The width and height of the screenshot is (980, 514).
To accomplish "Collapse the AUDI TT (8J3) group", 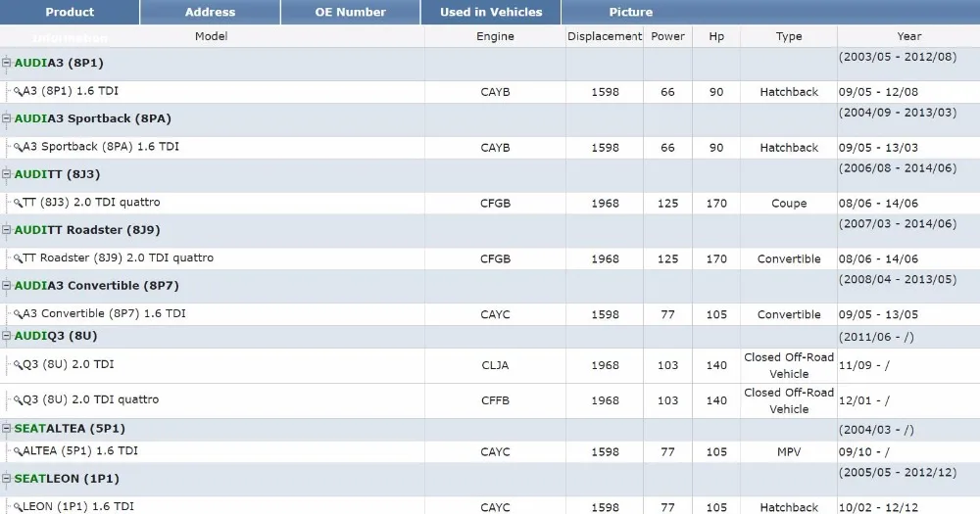I will (6, 173).
